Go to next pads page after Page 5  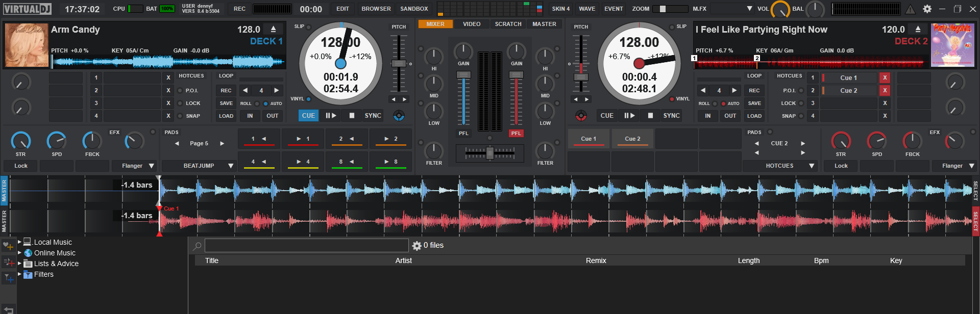222,144
